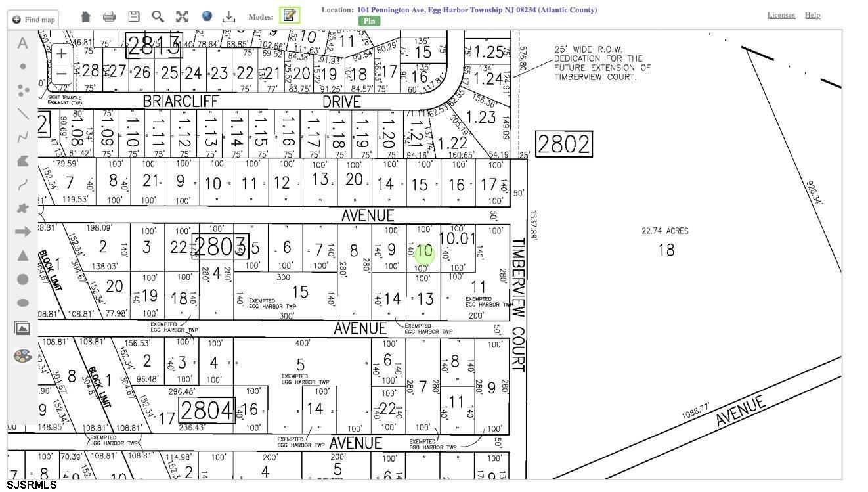The width and height of the screenshot is (868, 492).
Task: Open the Help link
Action: [x=812, y=15]
